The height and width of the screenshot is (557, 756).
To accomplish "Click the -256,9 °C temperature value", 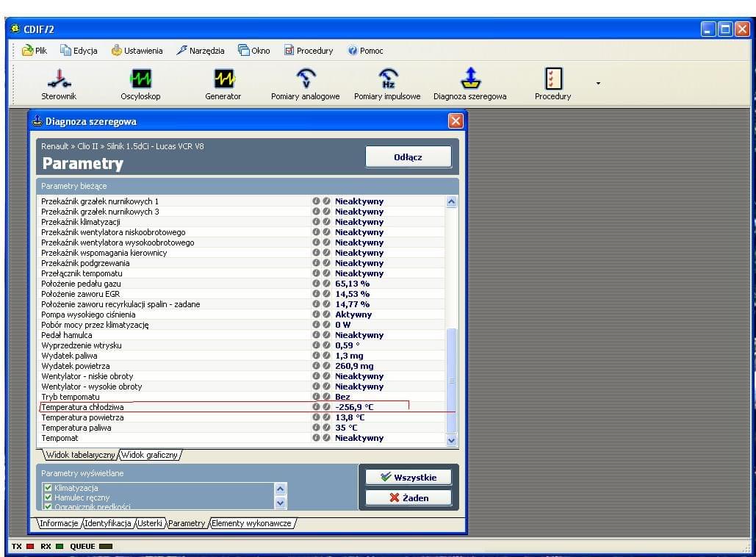I will click(354, 407).
